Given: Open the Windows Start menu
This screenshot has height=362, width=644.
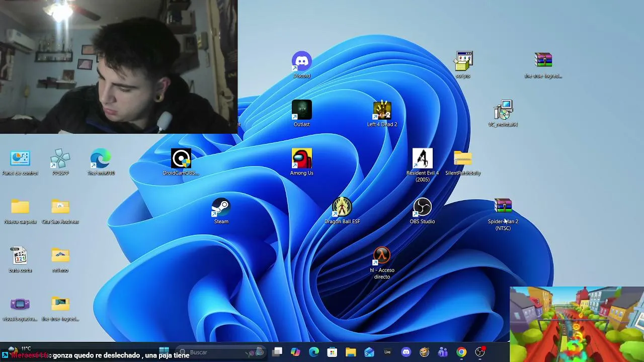Looking at the screenshot, I should coord(164,351).
